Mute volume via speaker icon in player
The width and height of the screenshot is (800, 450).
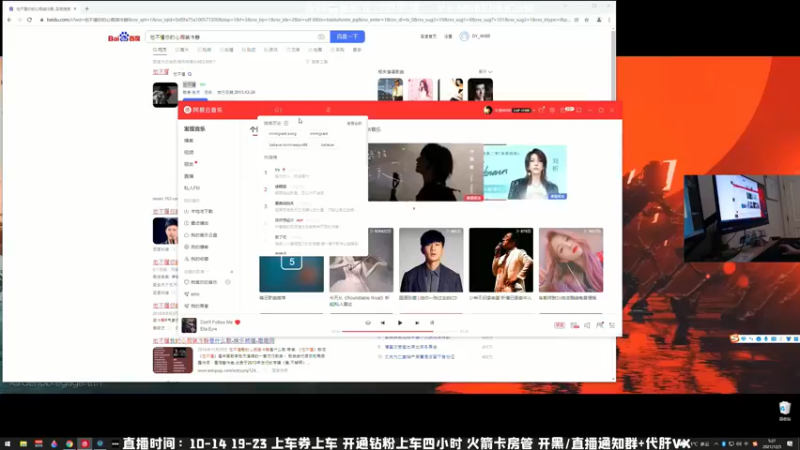587,325
